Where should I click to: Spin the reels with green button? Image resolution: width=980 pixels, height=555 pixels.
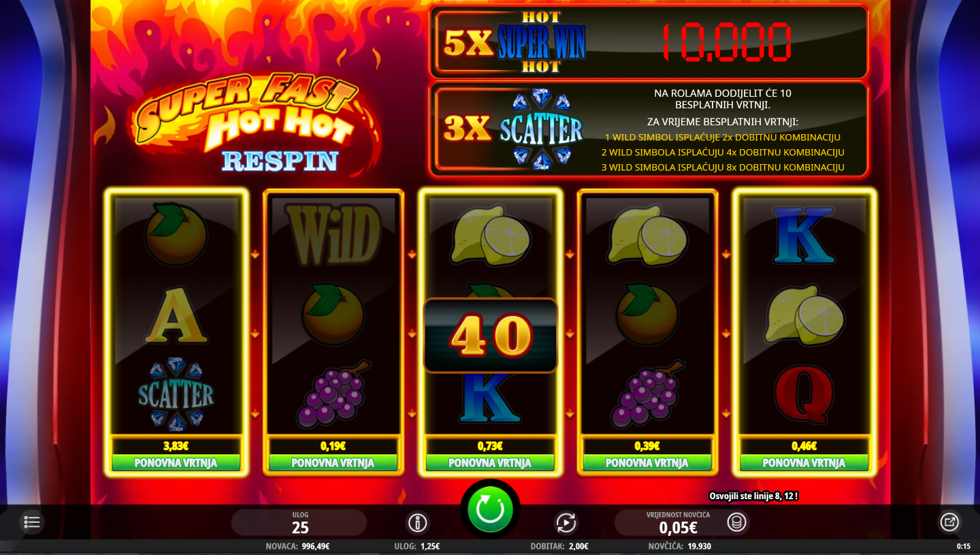pos(490,509)
